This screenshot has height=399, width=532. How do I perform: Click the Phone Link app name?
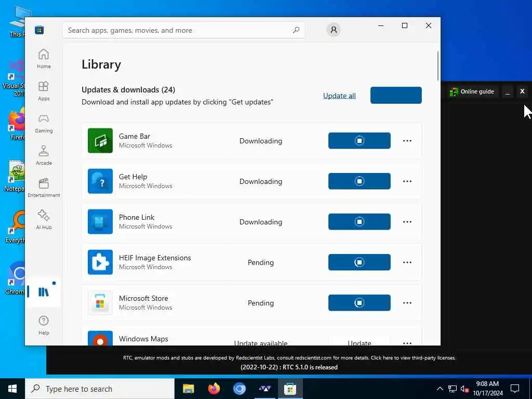click(x=137, y=217)
